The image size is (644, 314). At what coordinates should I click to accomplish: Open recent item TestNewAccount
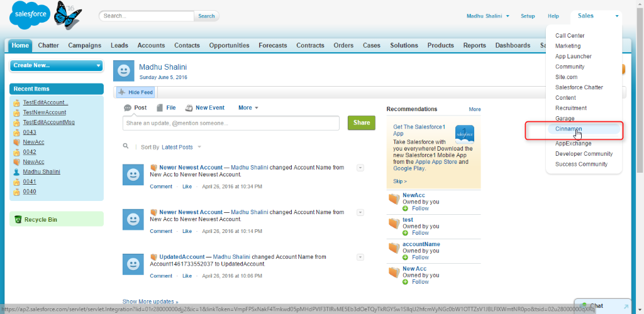(x=45, y=112)
